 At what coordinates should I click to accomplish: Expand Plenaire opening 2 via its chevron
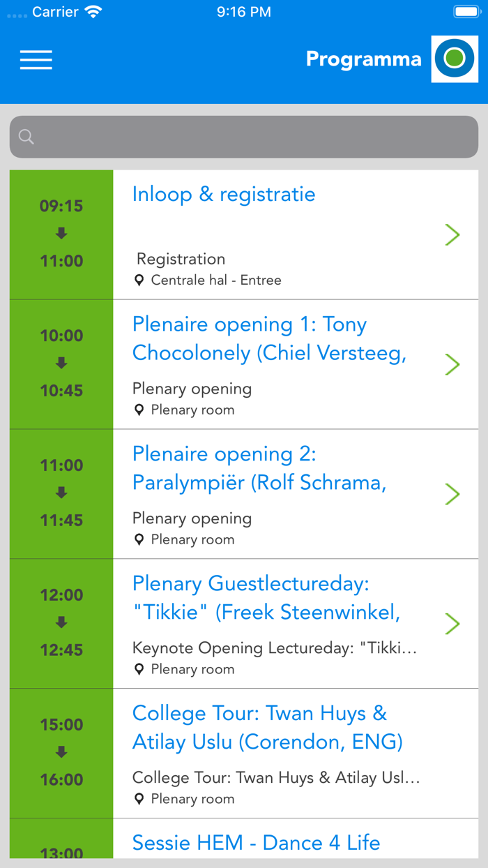[453, 494]
